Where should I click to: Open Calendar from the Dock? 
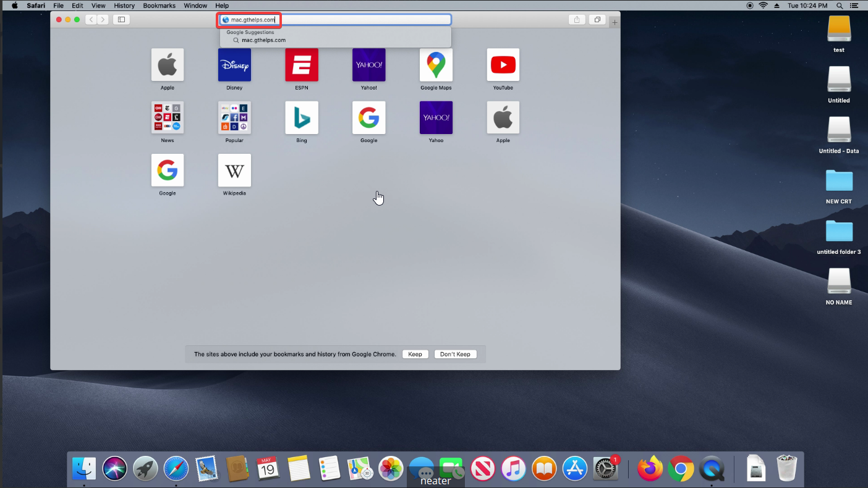pyautogui.click(x=268, y=469)
